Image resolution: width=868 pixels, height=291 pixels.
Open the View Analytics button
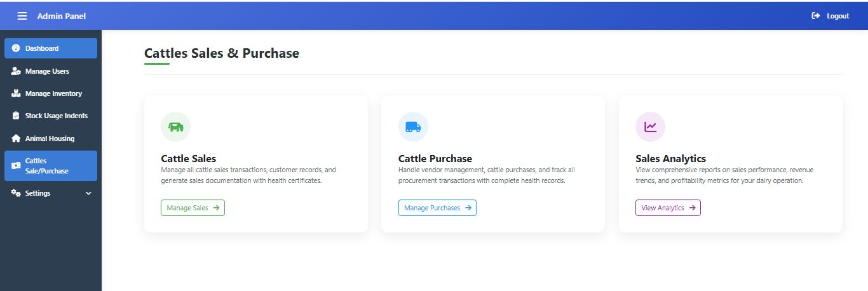[668, 208]
